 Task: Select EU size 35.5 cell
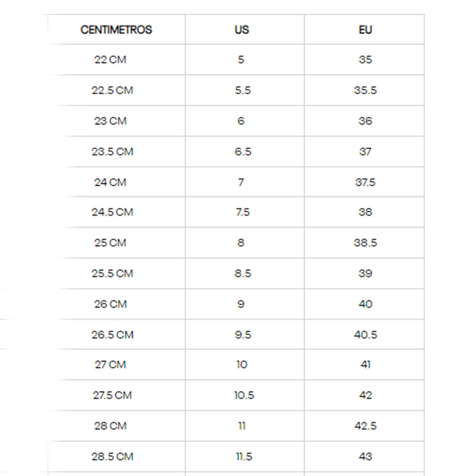coord(364,90)
